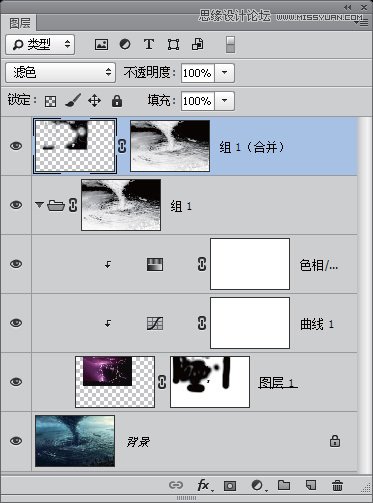This screenshot has width=373, height=503.
Task: Select the 曲线 1 mask thumbnail
Action: coord(250,323)
